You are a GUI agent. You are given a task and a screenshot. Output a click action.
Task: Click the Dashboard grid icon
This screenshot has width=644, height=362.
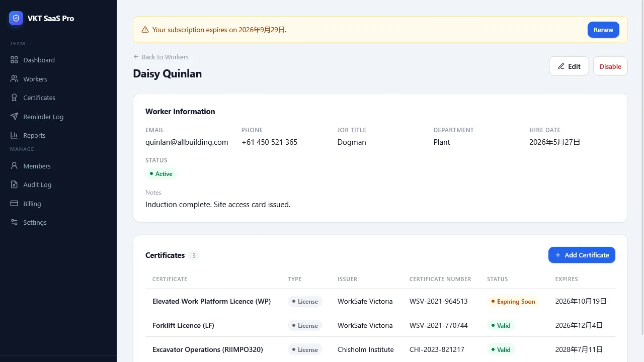[14, 60]
